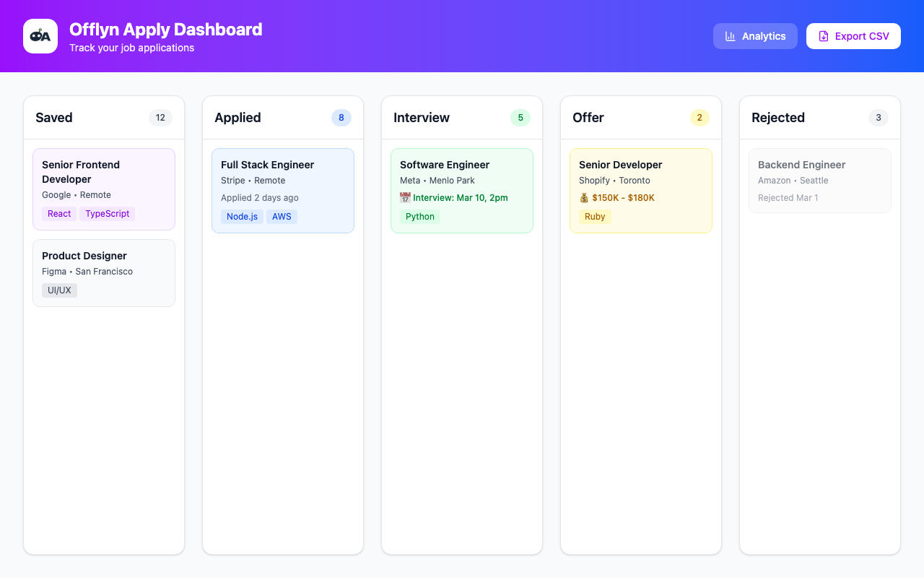Click the Ruby tag on Senior Developer card
924x578 pixels.
[595, 216]
